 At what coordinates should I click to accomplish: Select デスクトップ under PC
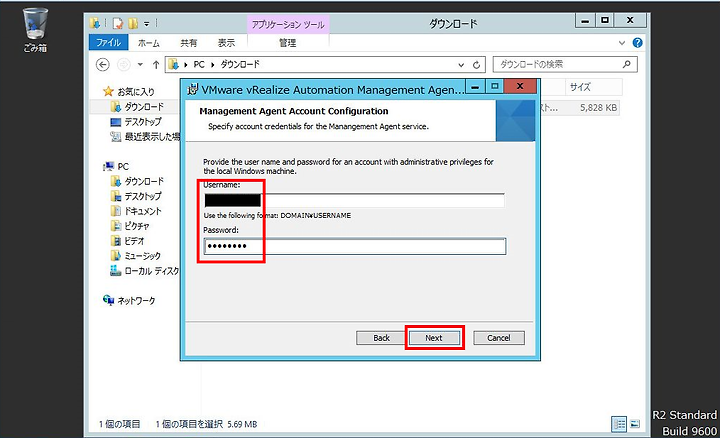pos(143,196)
